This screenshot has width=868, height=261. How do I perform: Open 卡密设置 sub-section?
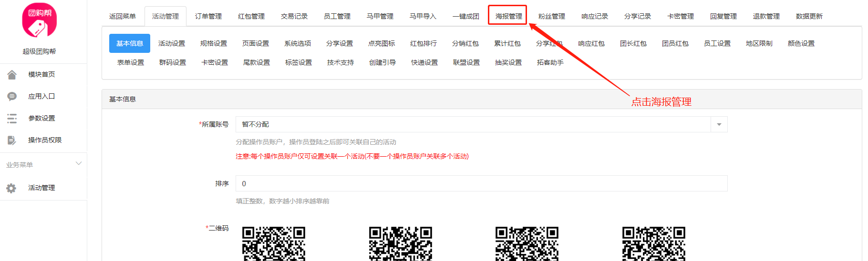[215, 62]
